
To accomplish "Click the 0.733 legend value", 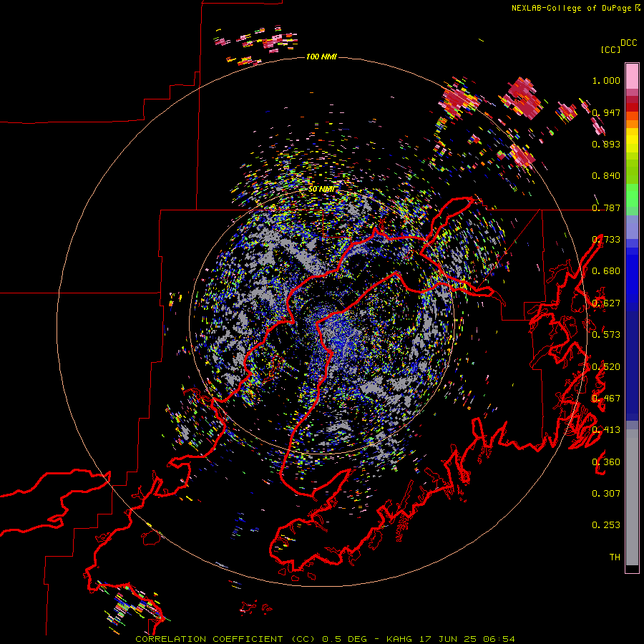I will coord(606,240).
